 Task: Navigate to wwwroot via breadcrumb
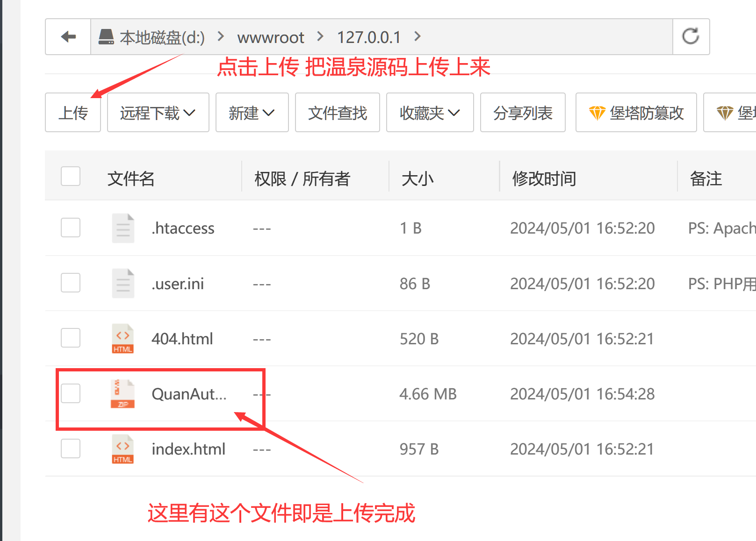coord(270,36)
